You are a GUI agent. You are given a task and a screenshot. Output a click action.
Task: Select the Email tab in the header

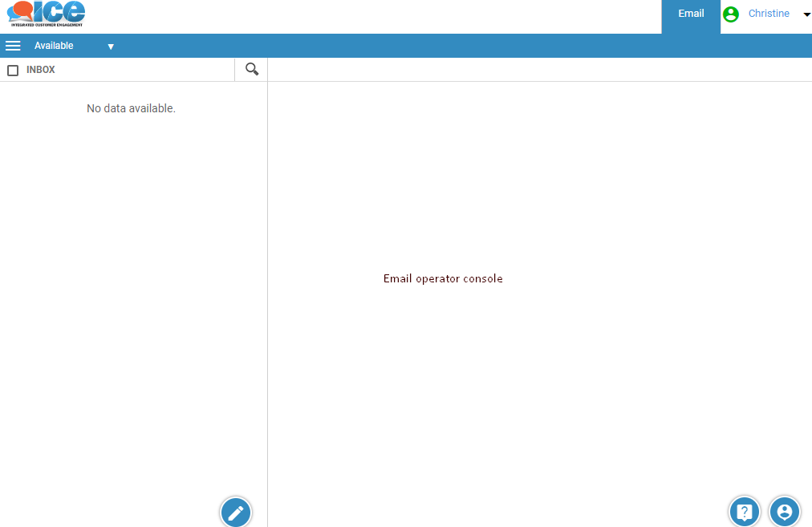(690, 13)
